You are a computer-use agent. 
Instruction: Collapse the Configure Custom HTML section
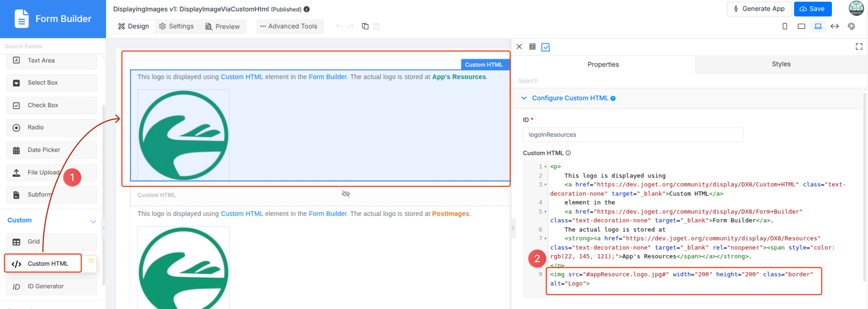click(x=524, y=98)
